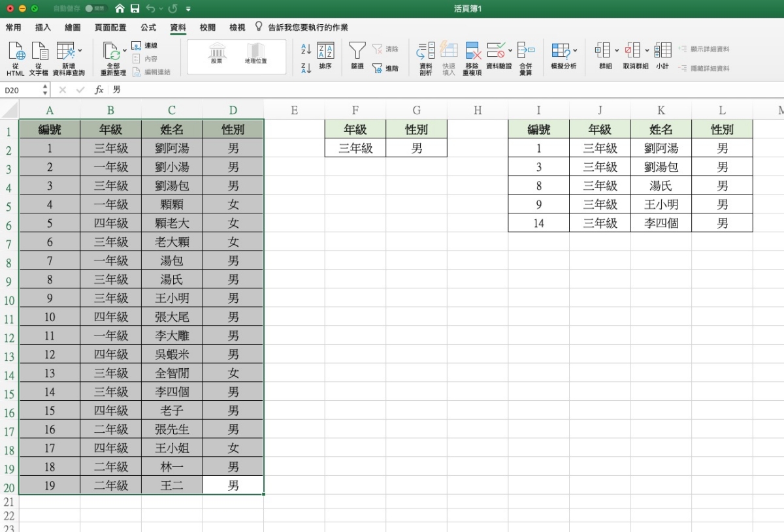The width and height of the screenshot is (784, 532).
Task: Select cell containing 劉阿湯 in column C
Action: (172, 148)
